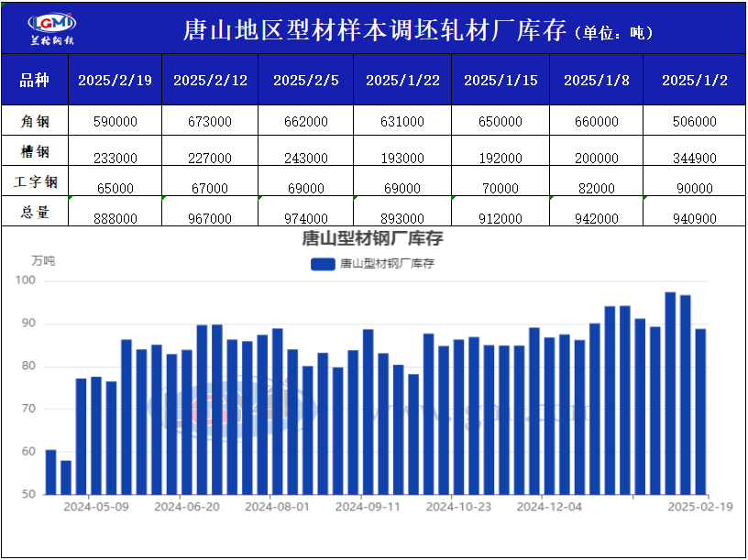This screenshot has width=748, height=560.
Task: Click the 唐山型材钢厂库存 legend label text
Action: (x=386, y=264)
